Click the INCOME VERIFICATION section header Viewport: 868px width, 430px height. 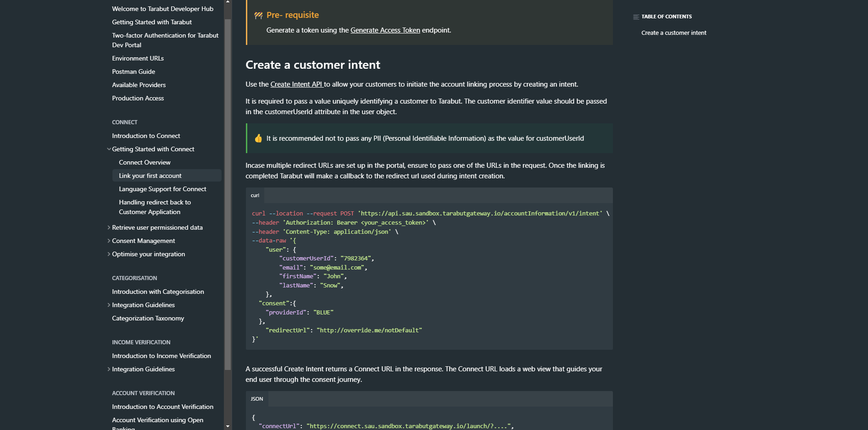(x=141, y=342)
